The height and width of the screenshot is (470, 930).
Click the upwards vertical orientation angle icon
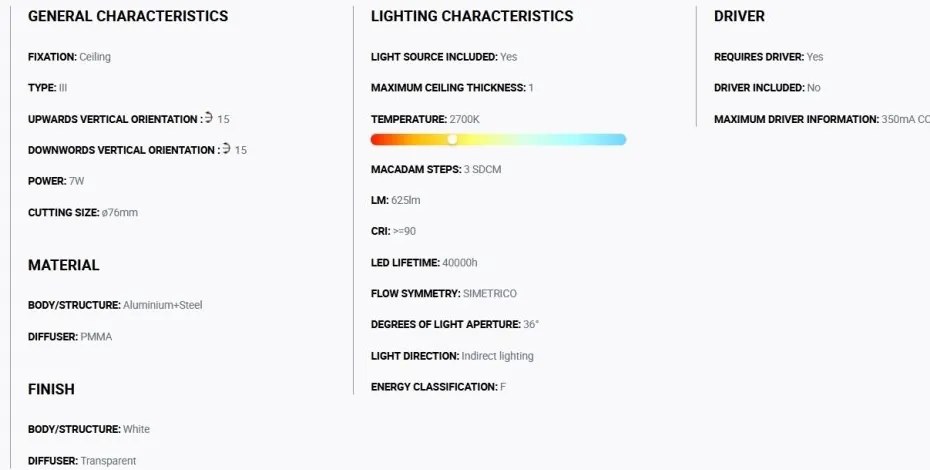pyautogui.click(x=209, y=118)
